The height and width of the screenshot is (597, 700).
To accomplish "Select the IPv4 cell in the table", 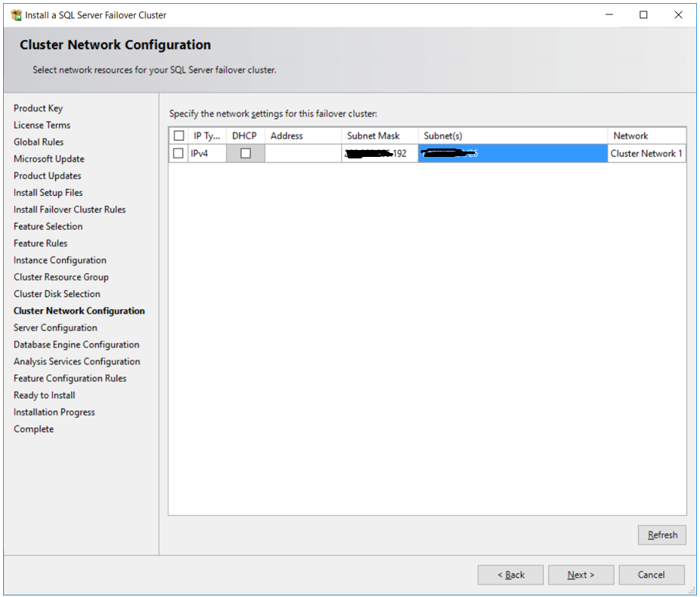I will pyautogui.click(x=207, y=153).
